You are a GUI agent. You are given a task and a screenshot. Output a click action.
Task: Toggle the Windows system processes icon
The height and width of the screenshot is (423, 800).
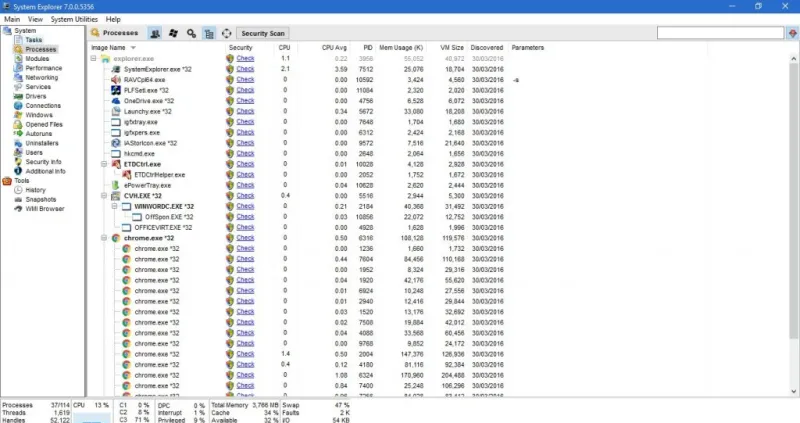tap(173, 33)
